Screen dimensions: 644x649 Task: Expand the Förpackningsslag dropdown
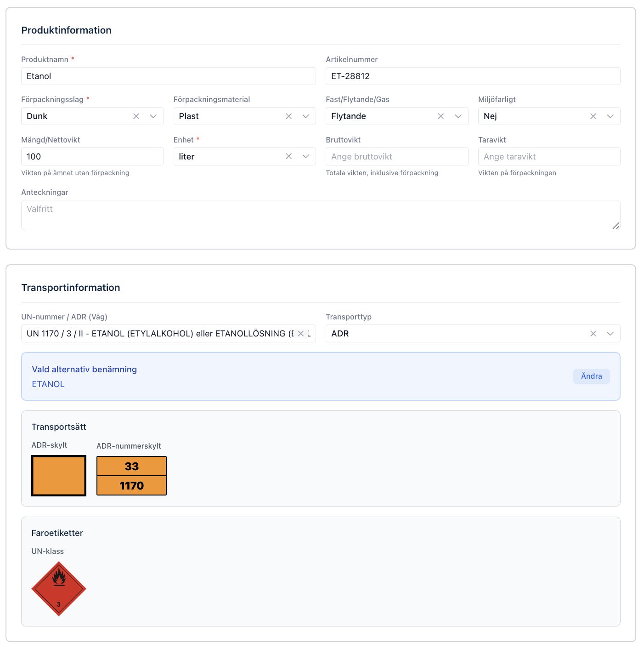(153, 116)
